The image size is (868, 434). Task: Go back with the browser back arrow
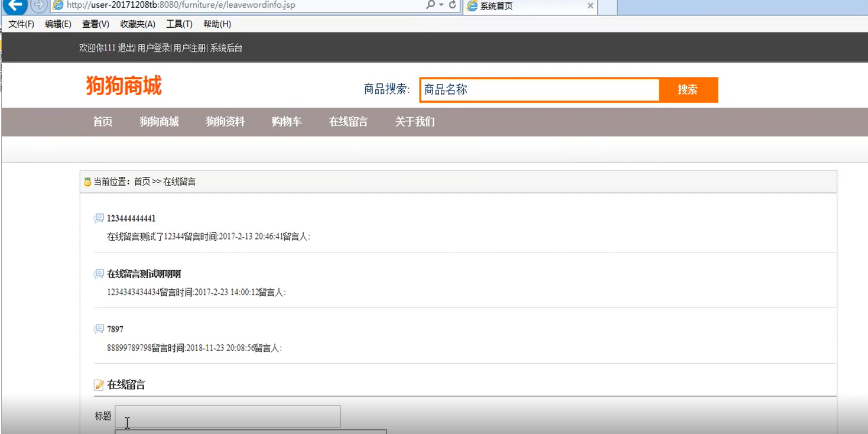coord(15,6)
